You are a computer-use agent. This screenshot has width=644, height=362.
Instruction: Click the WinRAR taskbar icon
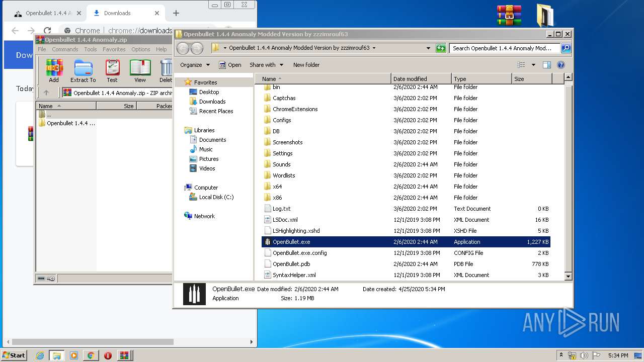pyautogui.click(x=124, y=355)
